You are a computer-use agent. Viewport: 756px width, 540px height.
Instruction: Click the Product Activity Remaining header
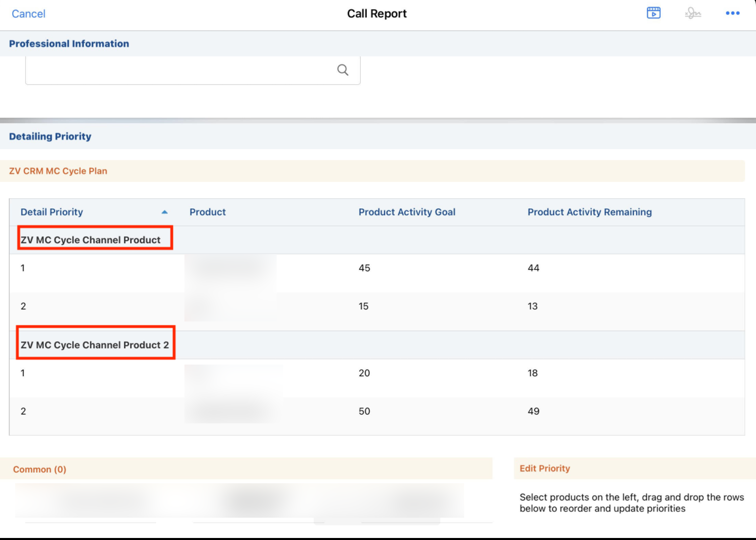589,212
